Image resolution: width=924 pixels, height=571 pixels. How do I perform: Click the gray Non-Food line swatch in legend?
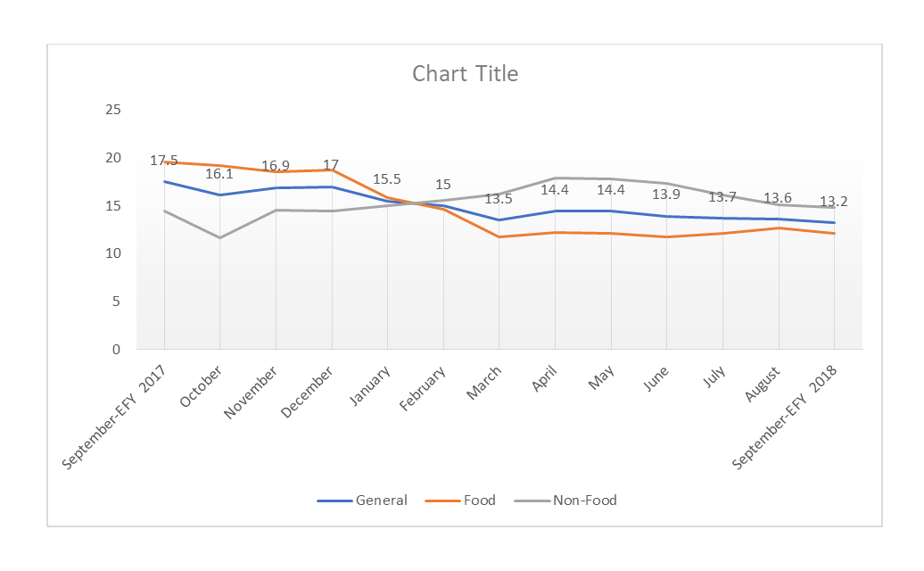point(532,501)
